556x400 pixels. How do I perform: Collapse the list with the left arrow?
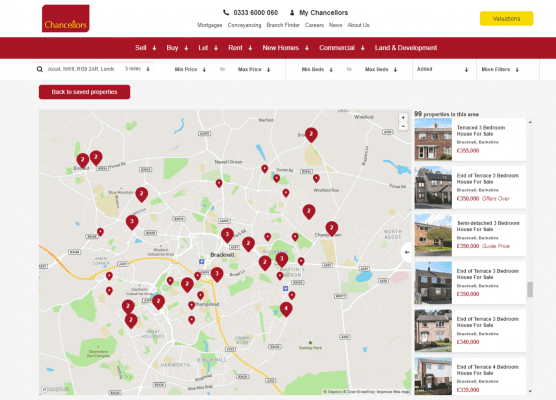407,252
